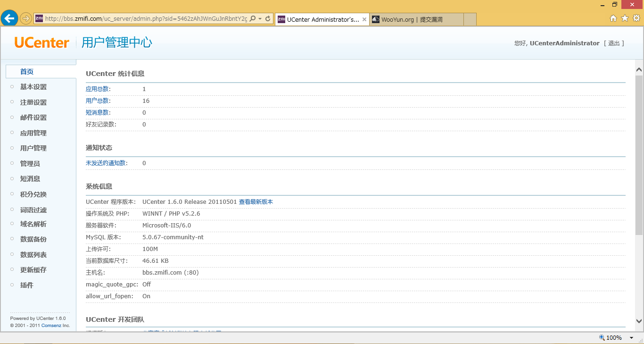Open 积分兑换 in sidebar menu
Viewport: 644px width, 344px height.
click(33, 194)
